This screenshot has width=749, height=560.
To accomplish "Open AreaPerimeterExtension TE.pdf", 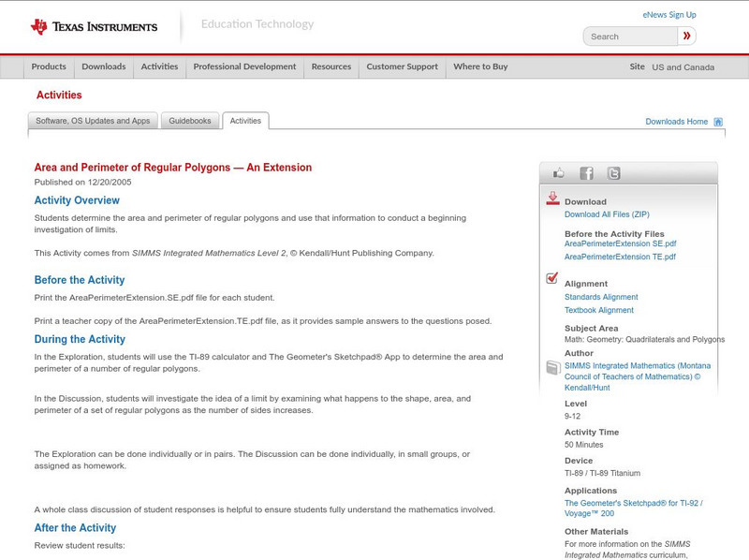I will 620,257.
